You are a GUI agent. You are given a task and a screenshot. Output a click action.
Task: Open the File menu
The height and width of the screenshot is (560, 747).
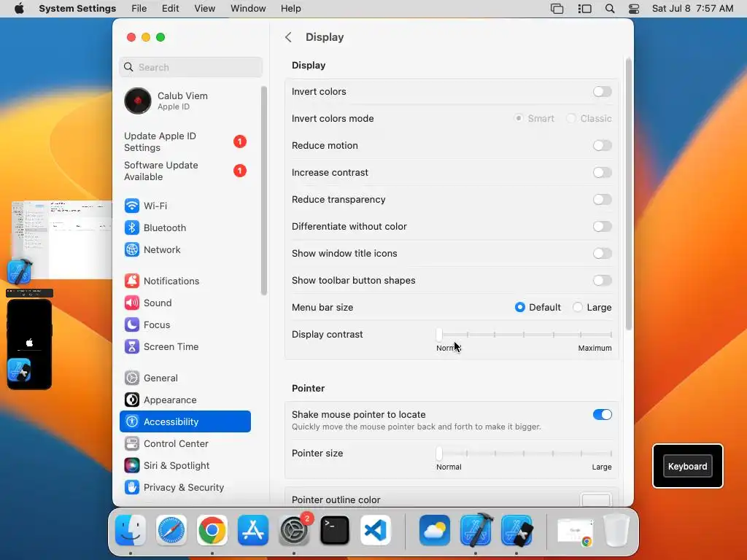139,9
